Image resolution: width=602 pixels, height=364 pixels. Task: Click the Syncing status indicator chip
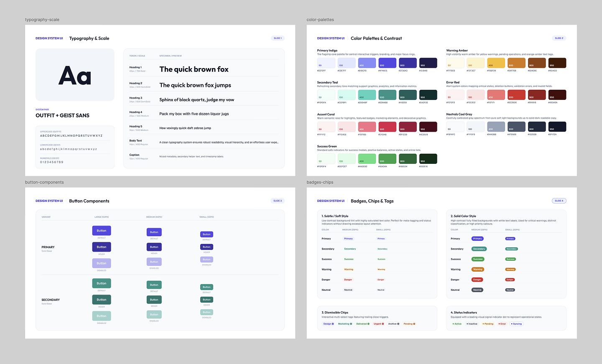[516, 324]
